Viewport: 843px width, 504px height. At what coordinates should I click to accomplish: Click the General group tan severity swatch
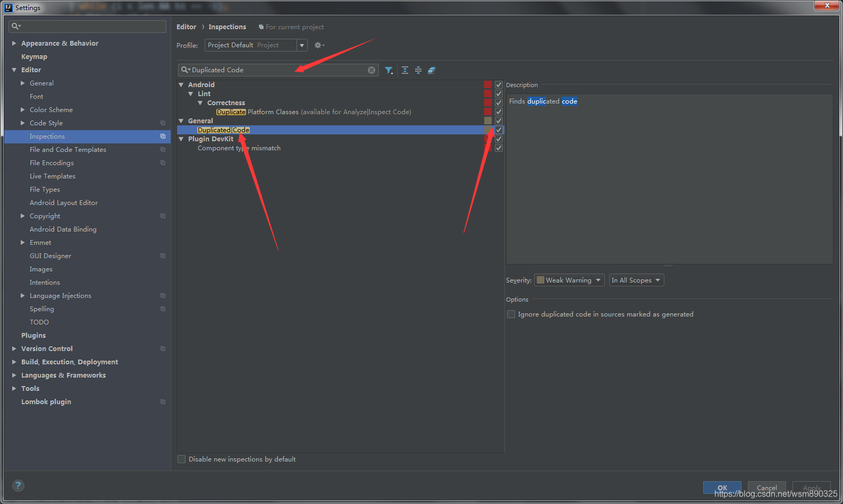tap(488, 121)
